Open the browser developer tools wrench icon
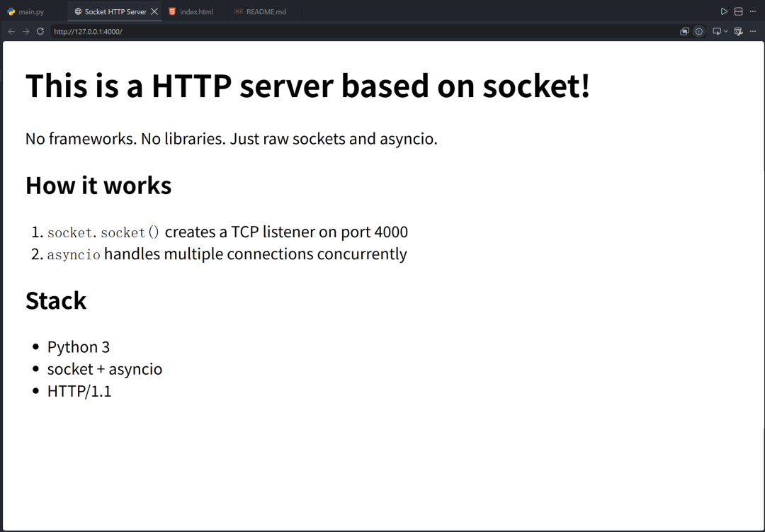Screen dimensions: 765x532 pyautogui.click(x=739, y=32)
